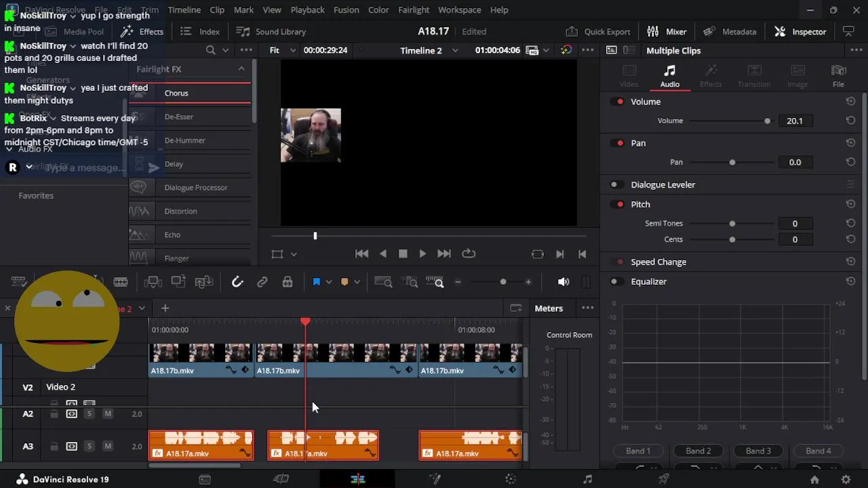Image resolution: width=868 pixels, height=488 pixels.
Task: Open the timeline proxy mode dropdown
Action: click(546, 50)
